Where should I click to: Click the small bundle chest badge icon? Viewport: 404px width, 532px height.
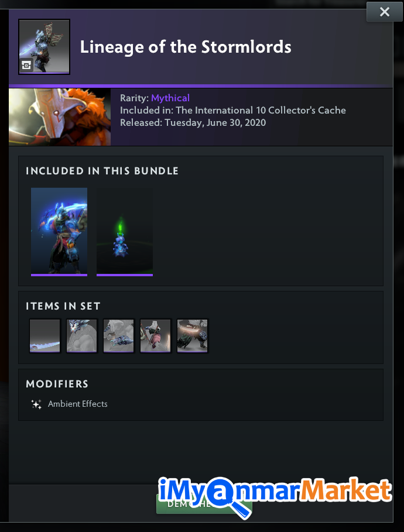(x=26, y=65)
